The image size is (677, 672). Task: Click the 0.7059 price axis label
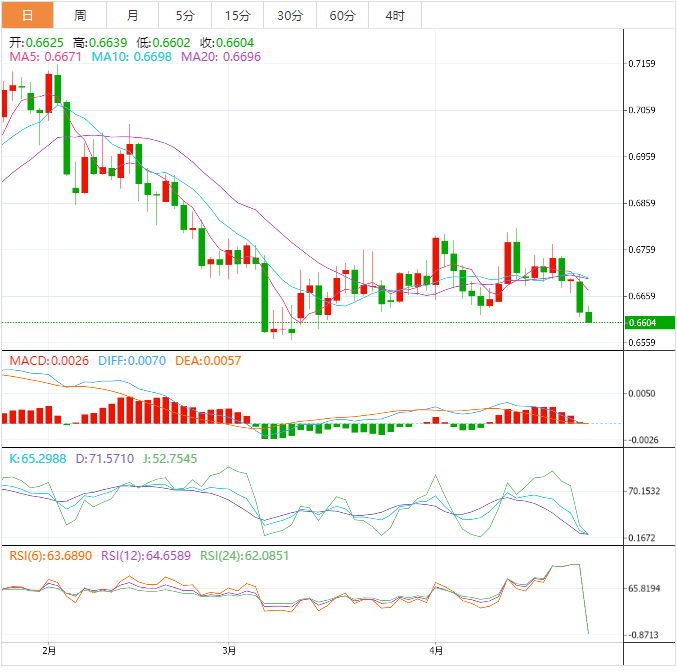[x=642, y=111]
